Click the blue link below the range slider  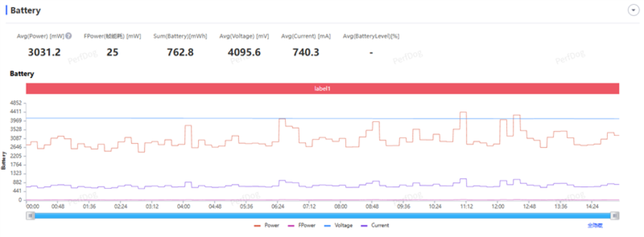[595, 225]
